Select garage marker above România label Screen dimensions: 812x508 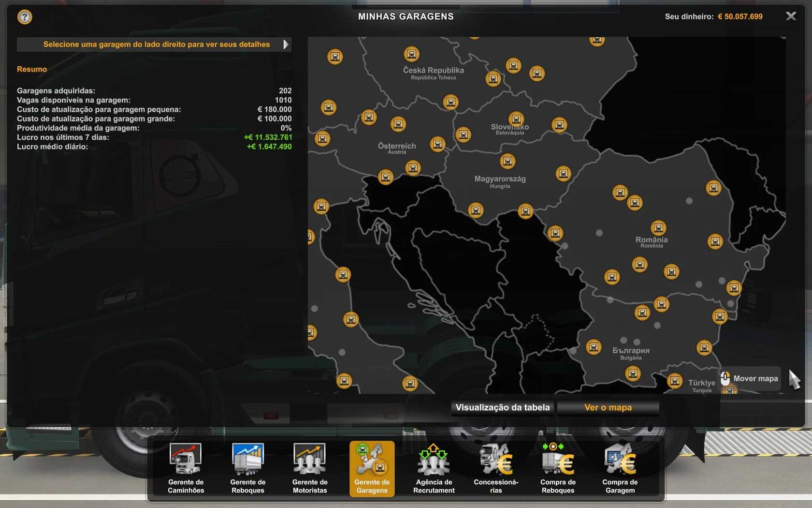coord(658,227)
